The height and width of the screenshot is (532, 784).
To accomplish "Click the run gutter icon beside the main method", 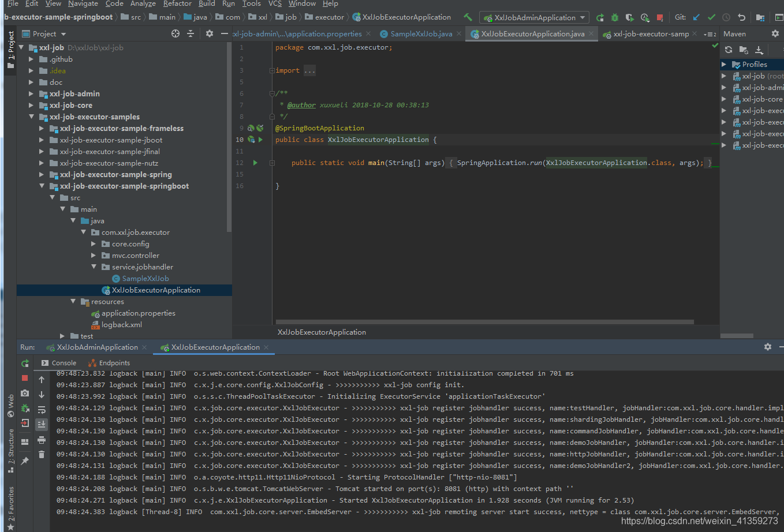I will [x=255, y=163].
